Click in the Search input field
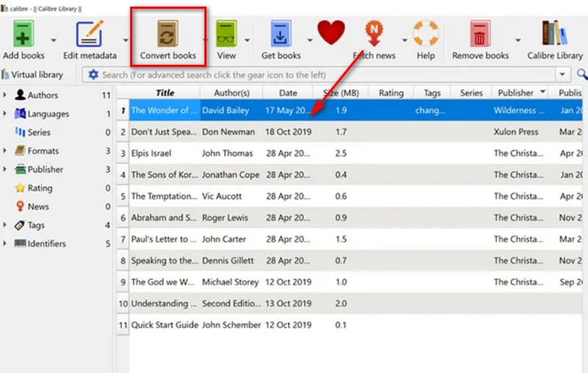Screen dimensions: 588x373 tap(326, 75)
